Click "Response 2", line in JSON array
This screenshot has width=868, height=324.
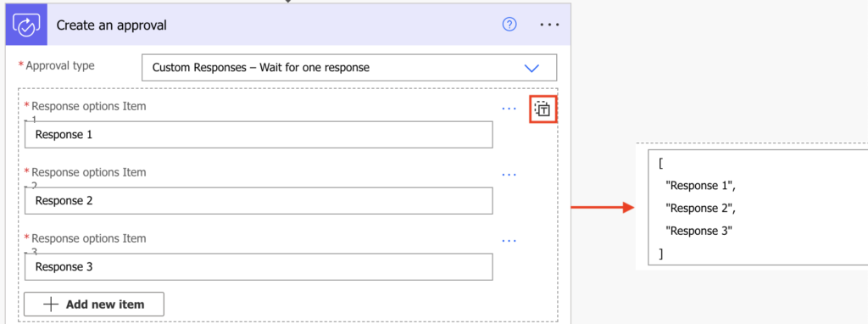click(x=701, y=209)
